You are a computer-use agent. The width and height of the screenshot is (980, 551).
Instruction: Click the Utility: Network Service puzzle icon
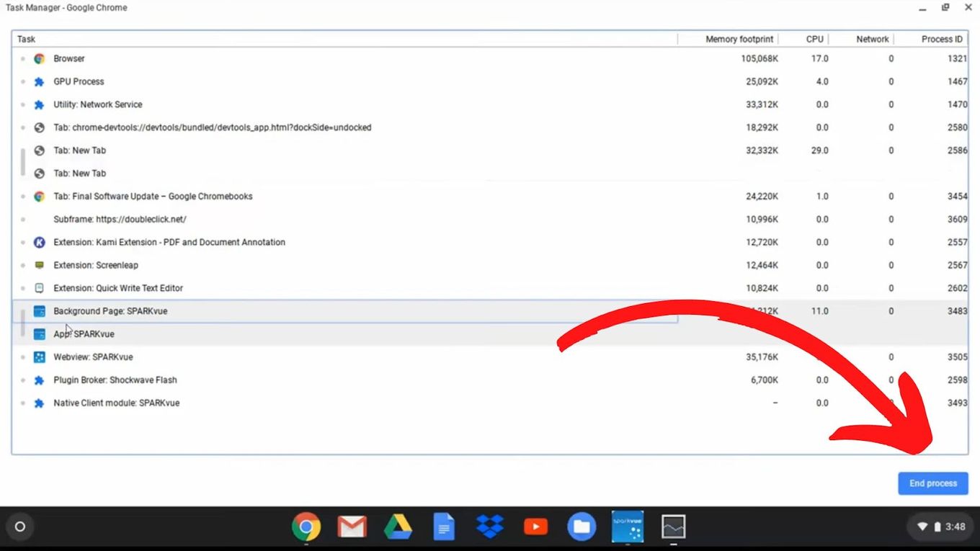(x=40, y=104)
